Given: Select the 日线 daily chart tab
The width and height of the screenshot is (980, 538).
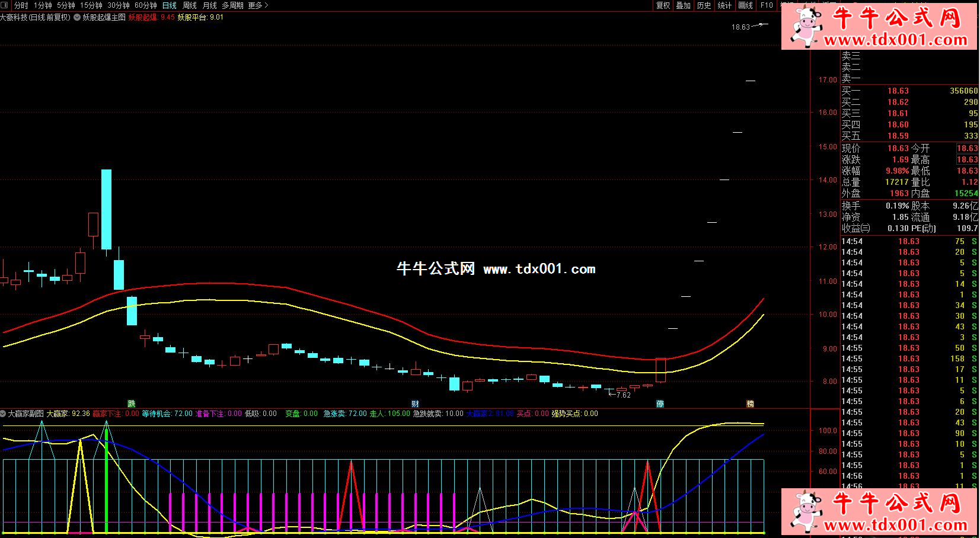Looking at the screenshot, I should pyautogui.click(x=170, y=5).
